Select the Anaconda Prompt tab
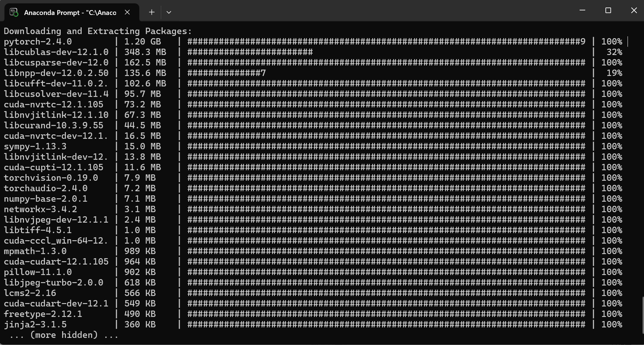This screenshot has width=644, height=345. [x=72, y=12]
